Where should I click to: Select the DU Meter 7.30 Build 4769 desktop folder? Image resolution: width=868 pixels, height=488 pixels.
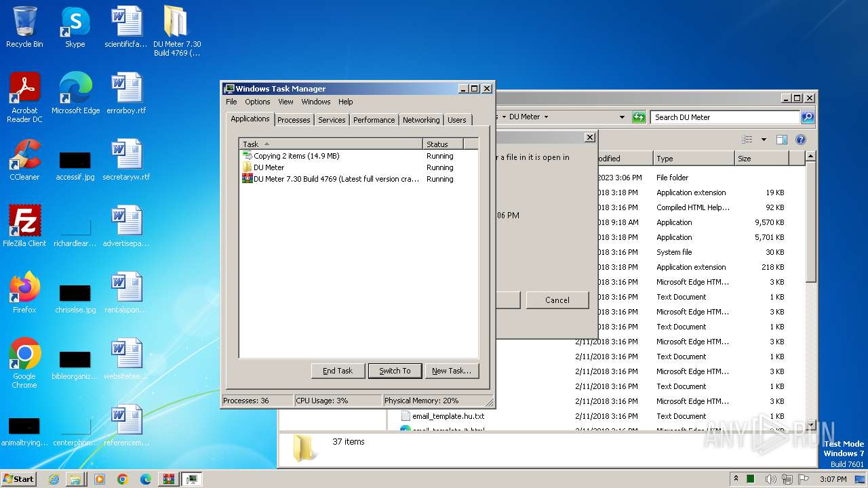(x=176, y=31)
